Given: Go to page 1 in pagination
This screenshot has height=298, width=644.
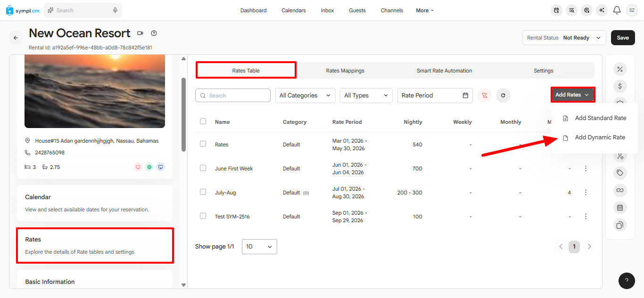Looking at the screenshot, I should [x=574, y=246].
